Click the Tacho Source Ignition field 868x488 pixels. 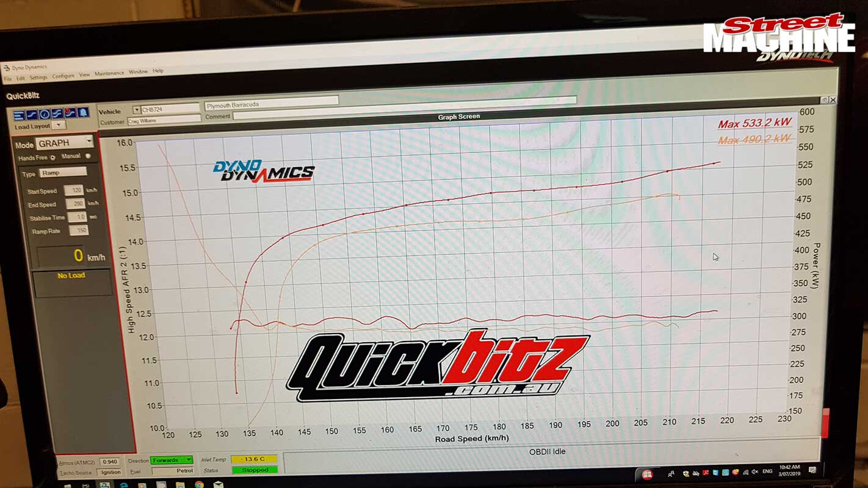pos(109,472)
